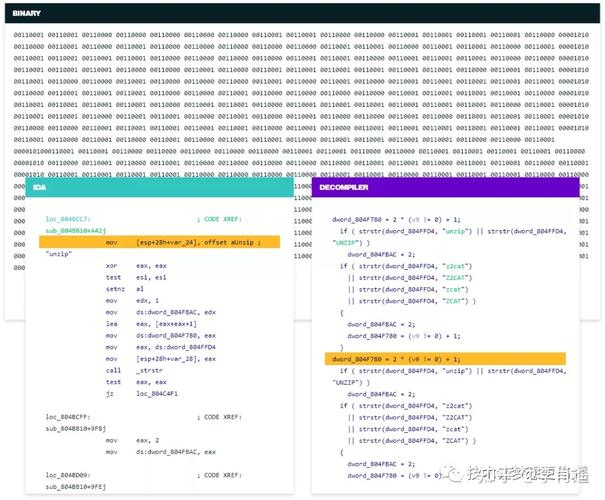Select the 'xor eax, eax' instruction

[136, 266]
